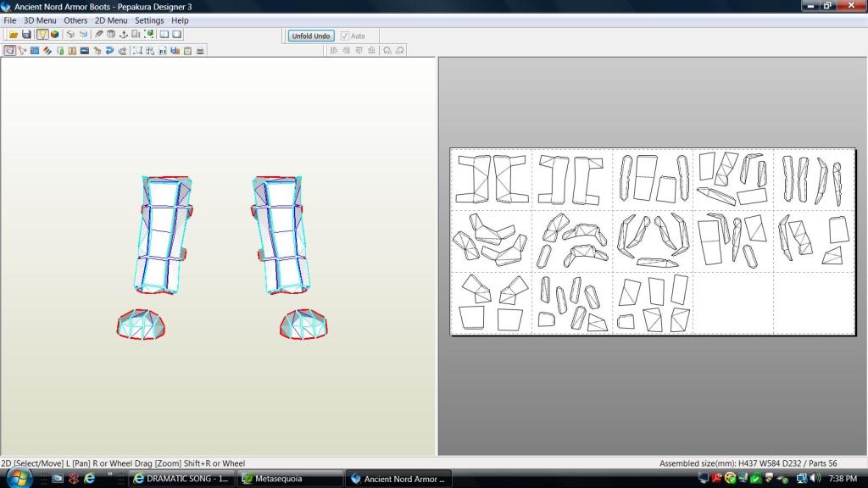Click the printer icon

point(200,50)
